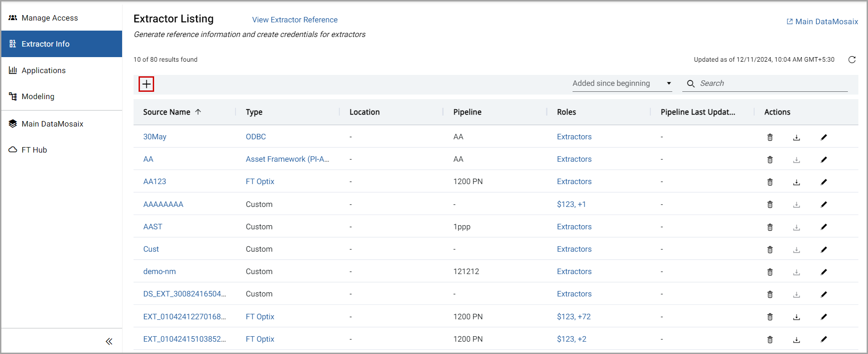868x354 pixels.
Task: Collapse the left sidebar with double chevron
Action: [x=109, y=341]
